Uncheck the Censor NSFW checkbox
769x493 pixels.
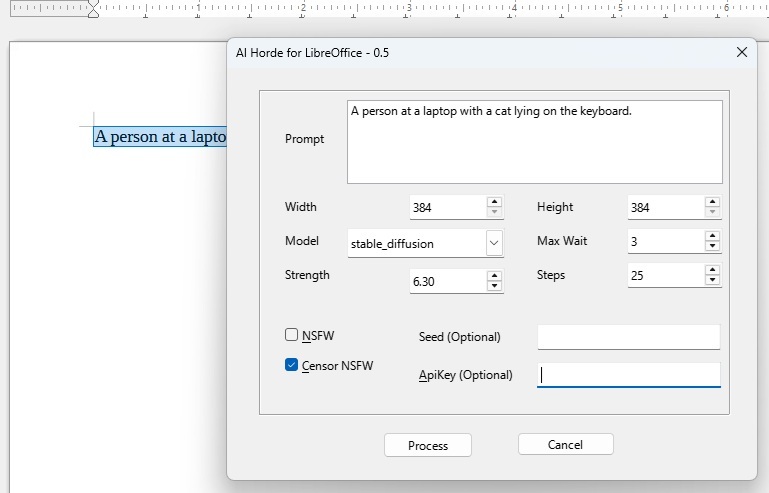(291, 364)
